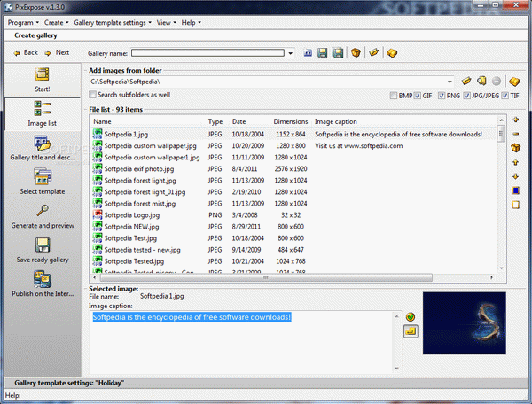This screenshot has height=404, width=532.
Task: Open Gallery title and desc step
Action: (43, 148)
